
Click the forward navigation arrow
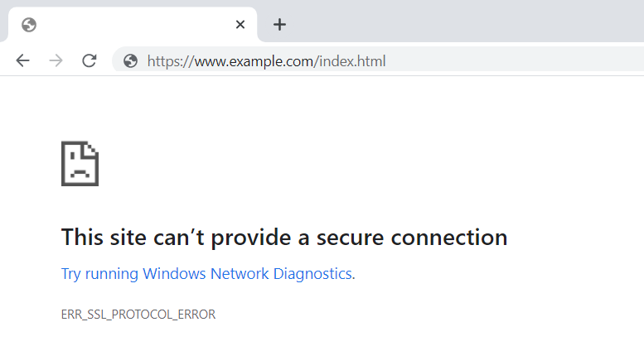(56, 60)
